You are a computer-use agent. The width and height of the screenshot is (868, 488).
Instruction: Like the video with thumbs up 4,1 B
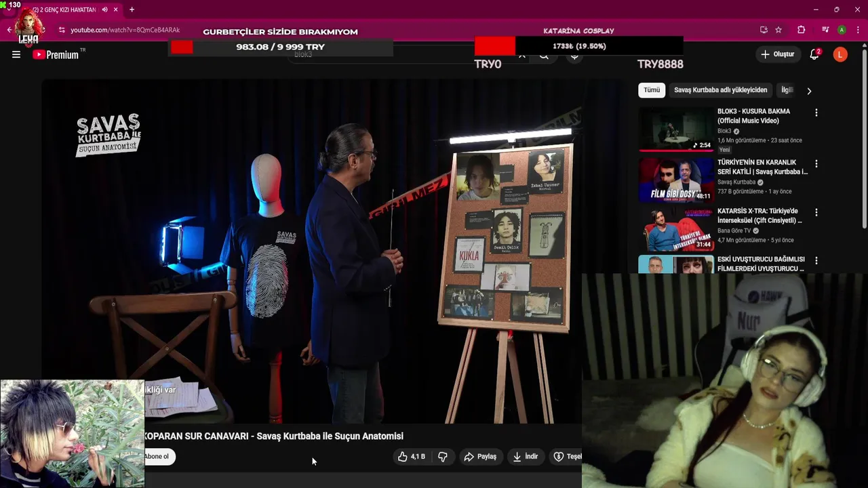[x=412, y=457]
